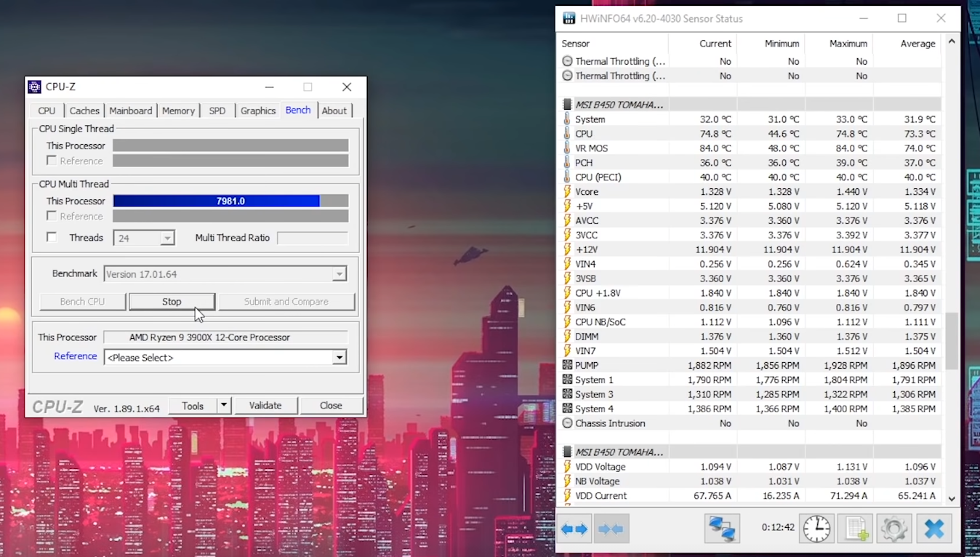This screenshot has height=557, width=980.
Task: Click the voltage icon beside CPU NB/SoC
Action: [x=567, y=321]
